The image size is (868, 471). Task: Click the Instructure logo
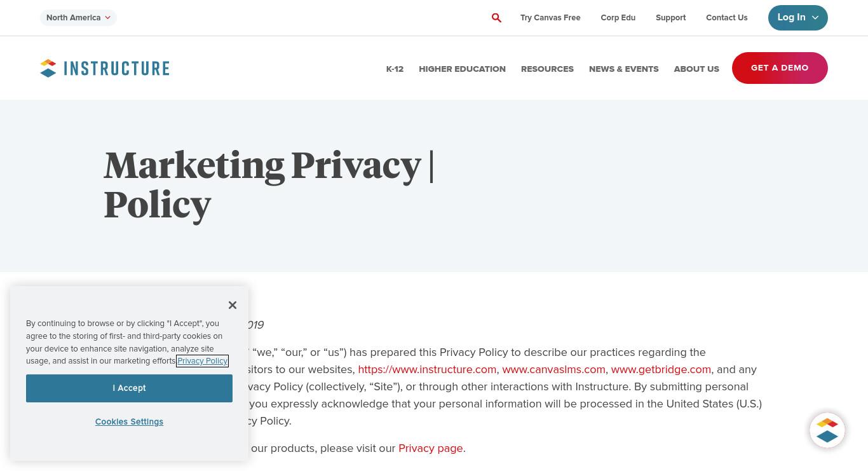105,68
